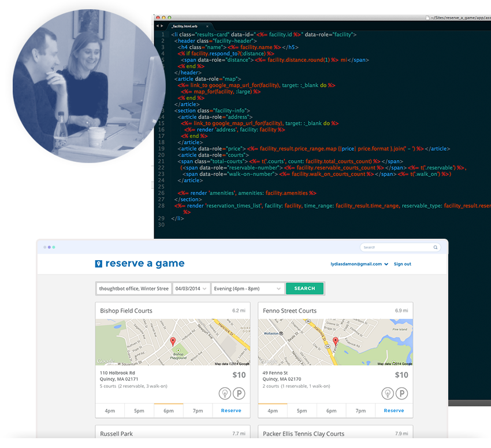
Task: Expand the lydiasdamon@gmail.com account menu
Action: tap(359, 264)
